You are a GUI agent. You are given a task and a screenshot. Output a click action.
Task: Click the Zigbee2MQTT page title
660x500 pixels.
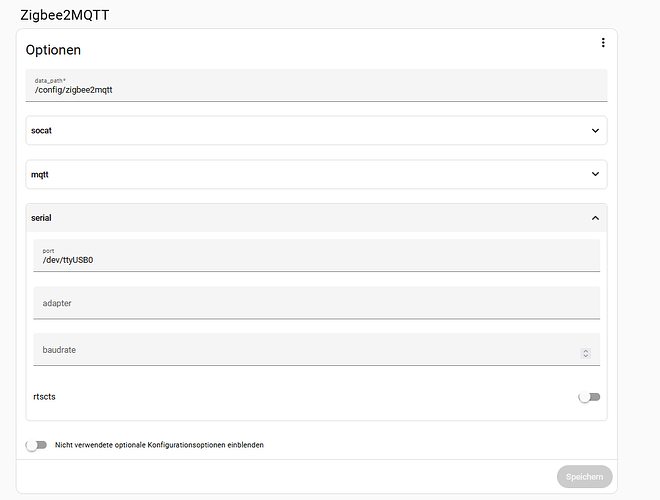point(65,15)
